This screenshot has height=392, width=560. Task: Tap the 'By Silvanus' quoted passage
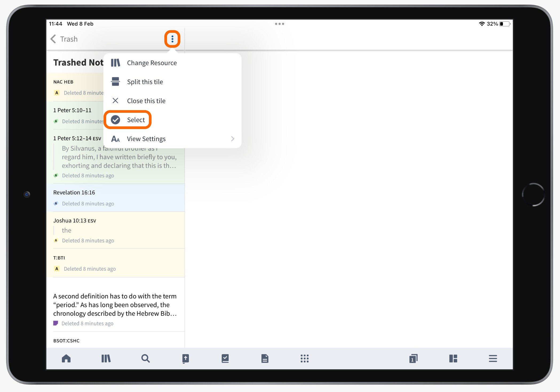point(119,157)
